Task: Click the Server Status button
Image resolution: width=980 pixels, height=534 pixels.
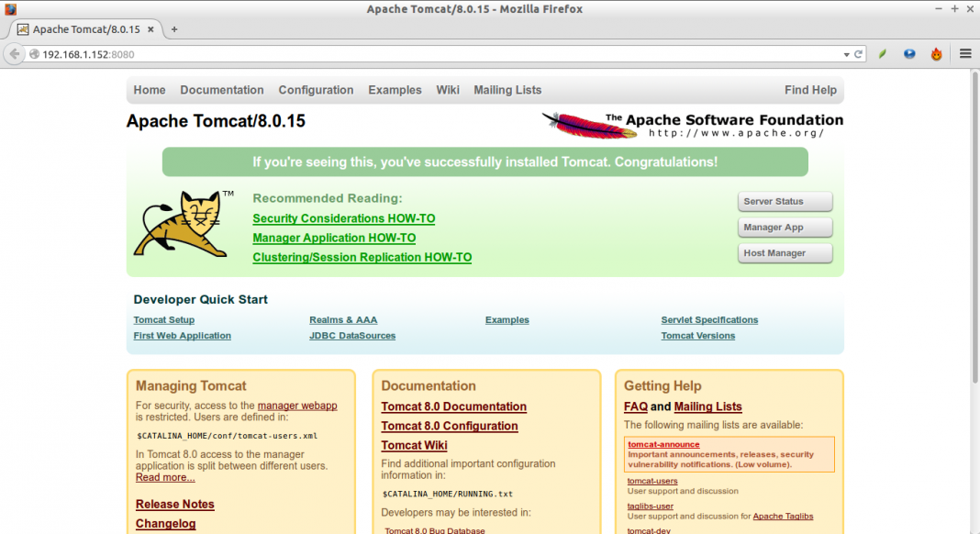Action: pyautogui.click(x=785, y=201)
